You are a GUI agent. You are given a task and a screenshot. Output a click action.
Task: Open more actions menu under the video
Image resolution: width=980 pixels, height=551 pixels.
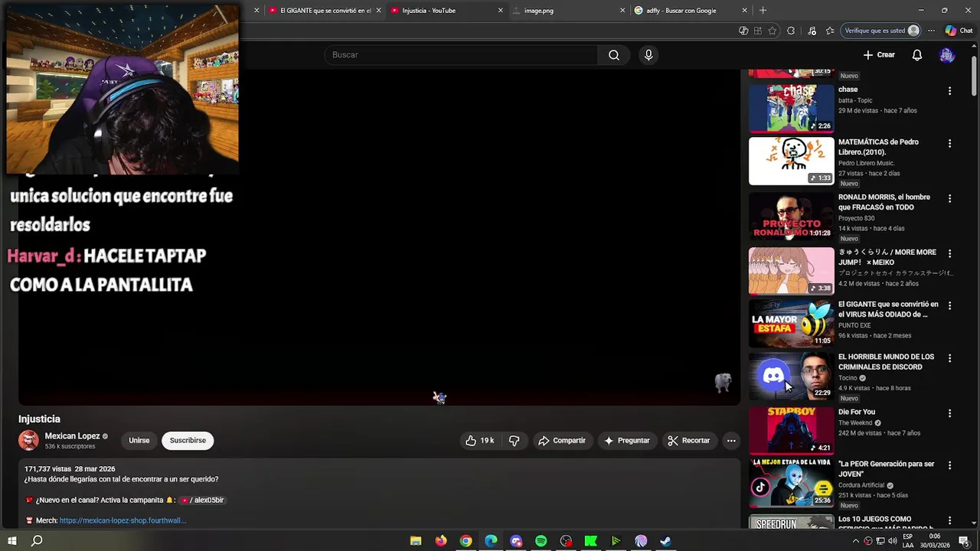tap(731, 441)
